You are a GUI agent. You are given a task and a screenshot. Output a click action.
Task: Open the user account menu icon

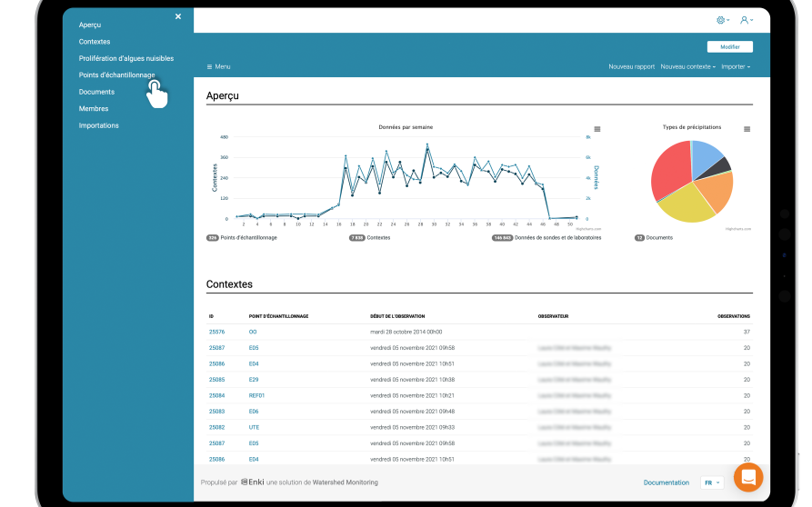[747, 20]
